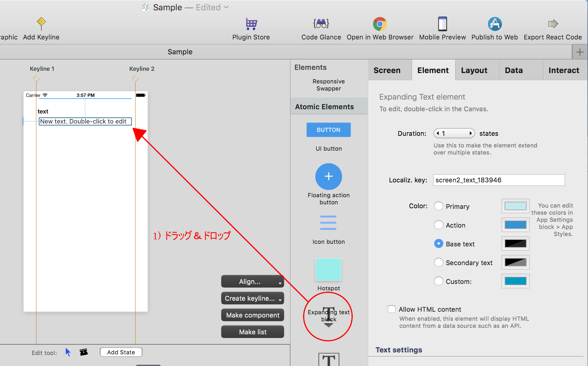Choose the Secondary text color option

pyautogui.click(x=438, y=263)
